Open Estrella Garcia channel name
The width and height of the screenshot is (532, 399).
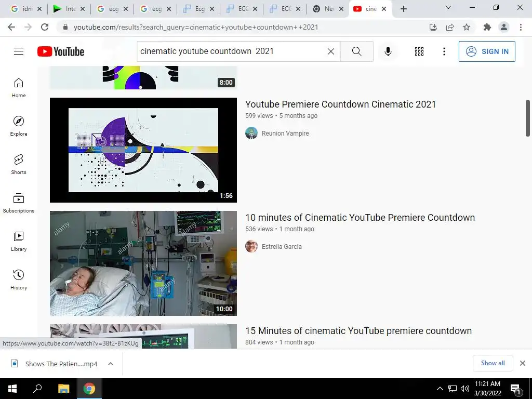(x=282, y=247)
